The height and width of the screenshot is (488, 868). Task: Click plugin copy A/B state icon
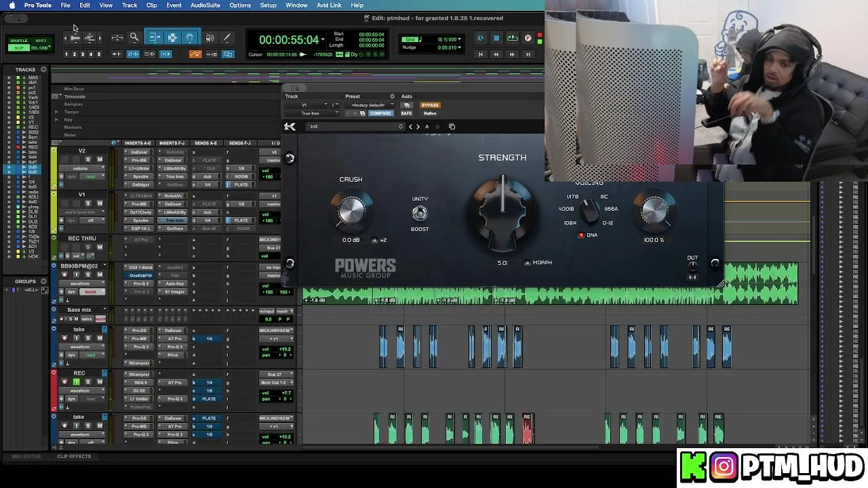point(452,126)
